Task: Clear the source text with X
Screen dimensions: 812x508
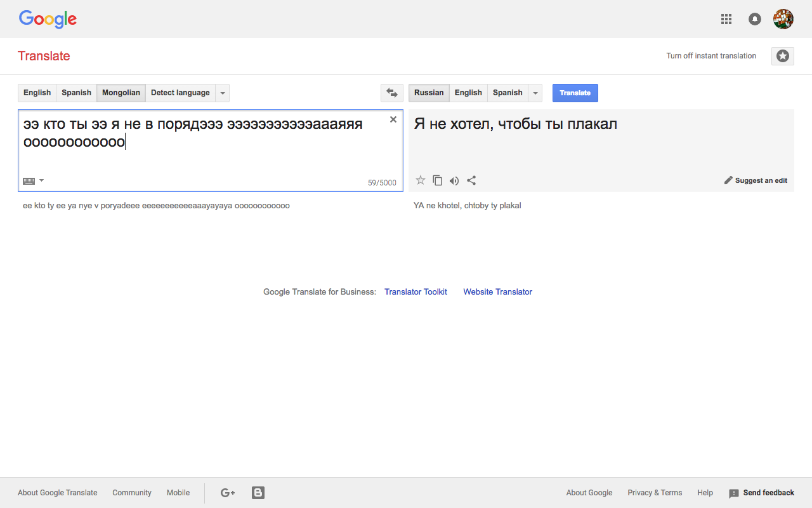Action: click(x=393, y=119)
